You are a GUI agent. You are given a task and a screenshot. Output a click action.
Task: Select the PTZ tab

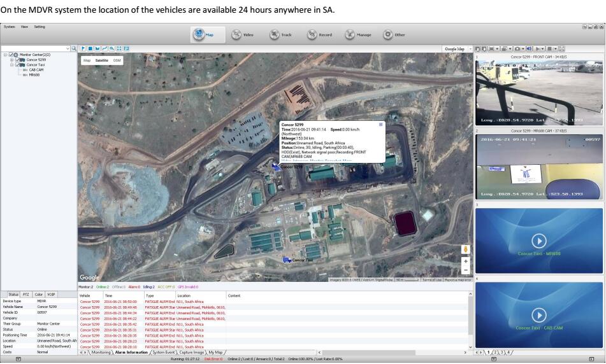point(25,294)
